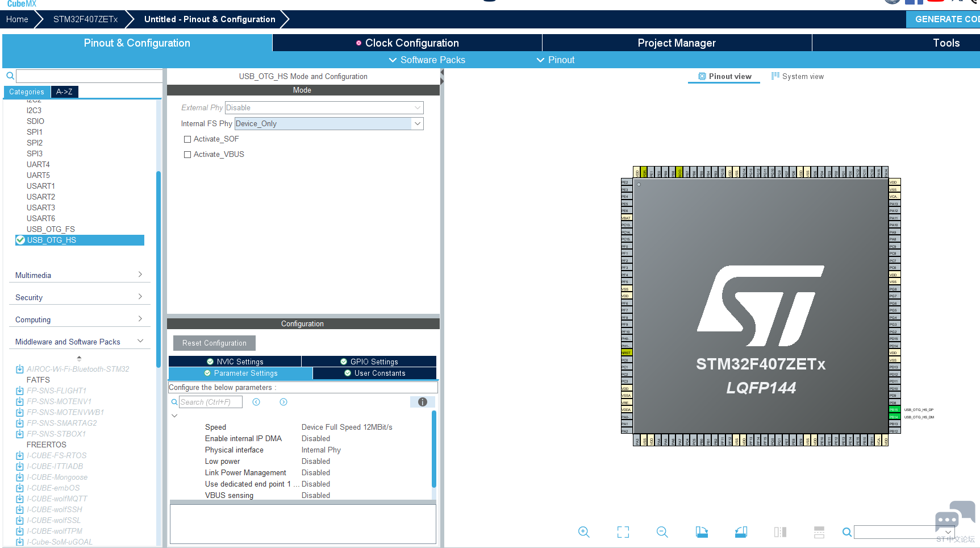Switch to the Clock Configuration tab

click(x=407, y=43)
